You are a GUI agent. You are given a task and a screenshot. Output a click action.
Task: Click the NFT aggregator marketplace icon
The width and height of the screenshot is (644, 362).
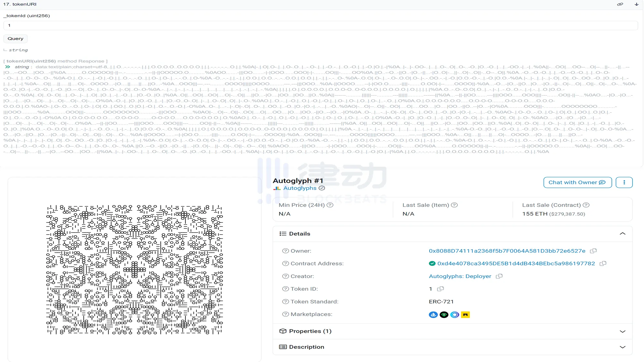pyautogui.click(x=454, y=314)
